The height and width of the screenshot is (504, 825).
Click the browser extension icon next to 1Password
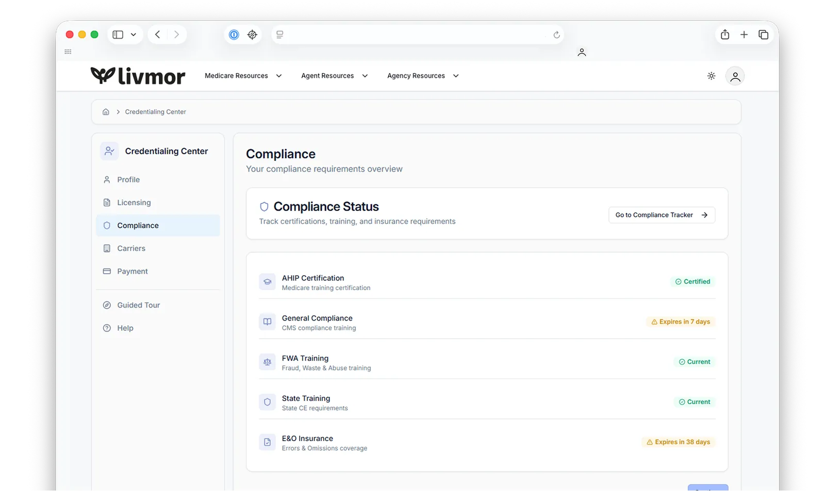(x=252, y=35)
